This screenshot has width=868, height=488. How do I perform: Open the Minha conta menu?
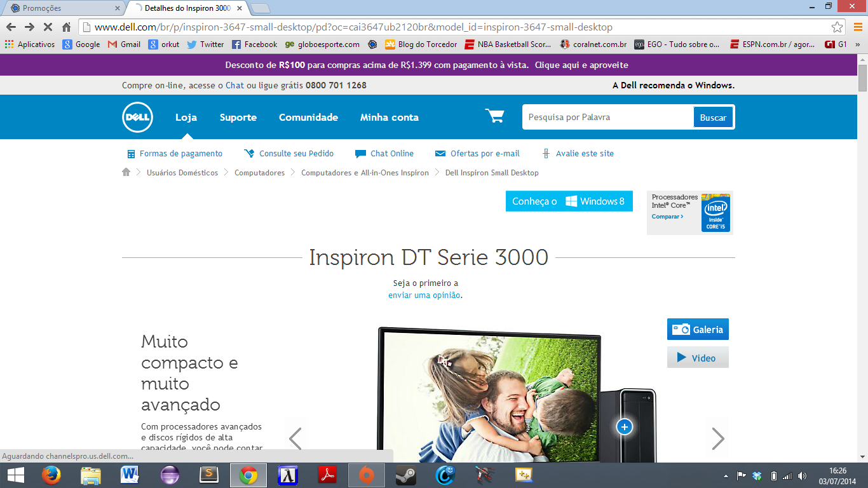pos(390,117)
